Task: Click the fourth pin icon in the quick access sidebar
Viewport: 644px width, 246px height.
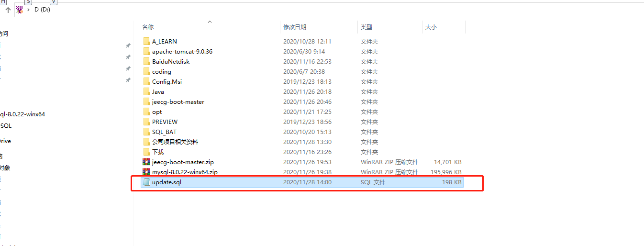Action: [128, 80]
